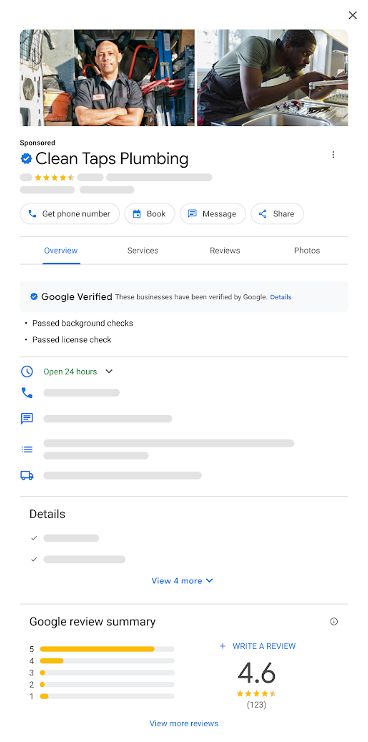Screen dimensions: 368x742
Task: Click the Google review summary heading
Action: (92, 622)
